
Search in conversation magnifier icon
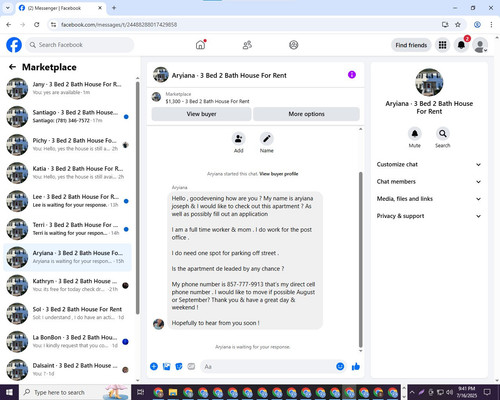[442, 134]
